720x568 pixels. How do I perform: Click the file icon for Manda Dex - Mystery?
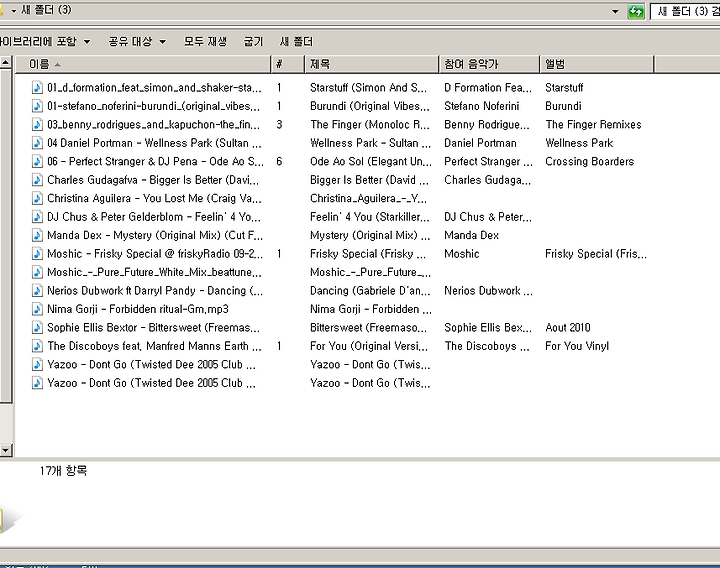pos(37,235)
